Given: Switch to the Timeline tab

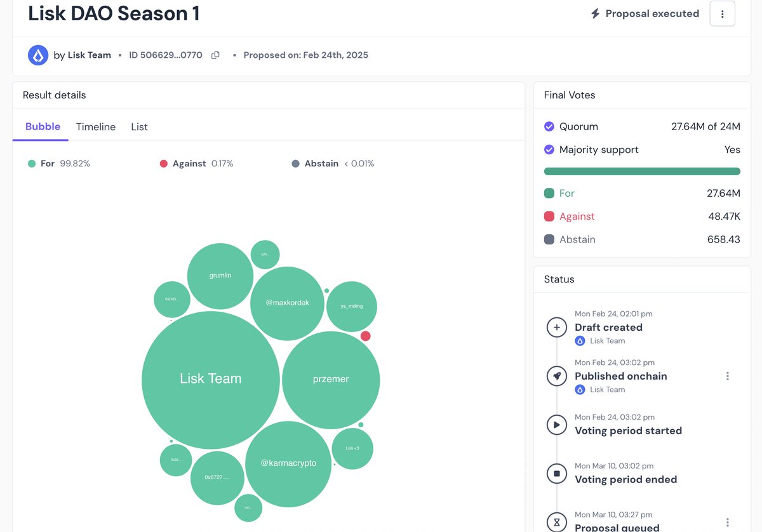Looking at the screenshot, I should (x=96, y=126).
